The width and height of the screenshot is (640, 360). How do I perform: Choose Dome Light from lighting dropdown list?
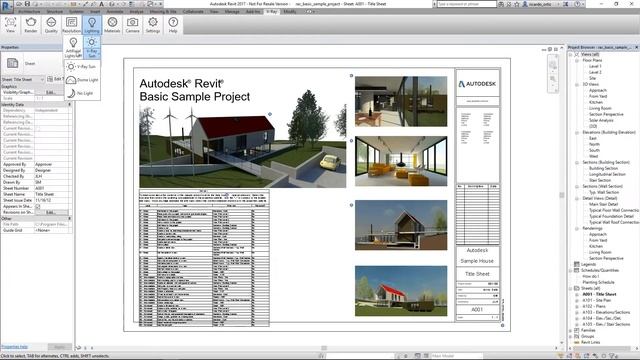point(82,80)
